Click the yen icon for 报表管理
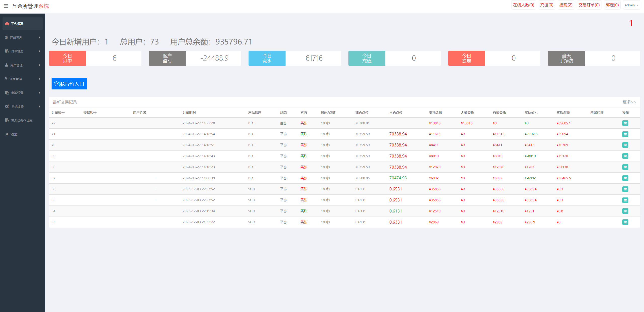The width and height of the screenshot is (644, 312). coord(6,79)
